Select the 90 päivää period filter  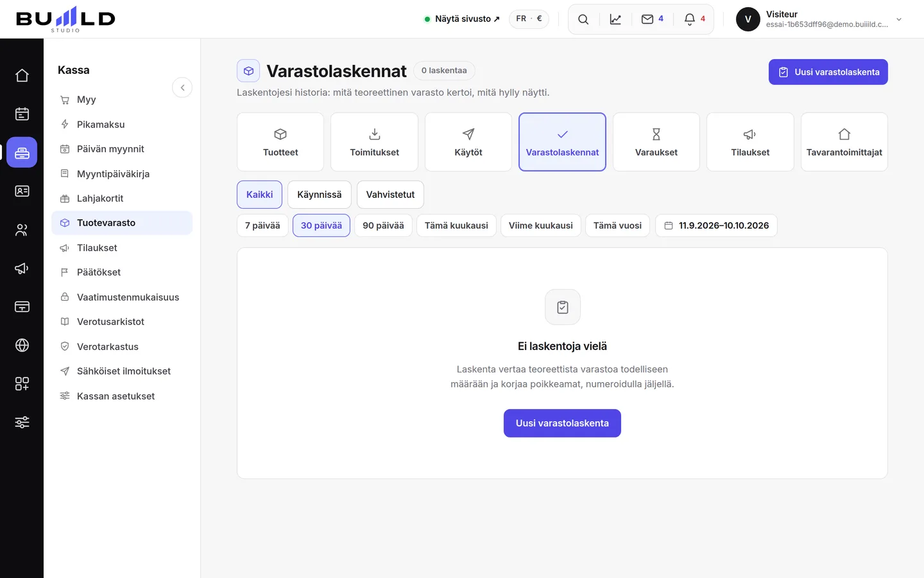383,225
